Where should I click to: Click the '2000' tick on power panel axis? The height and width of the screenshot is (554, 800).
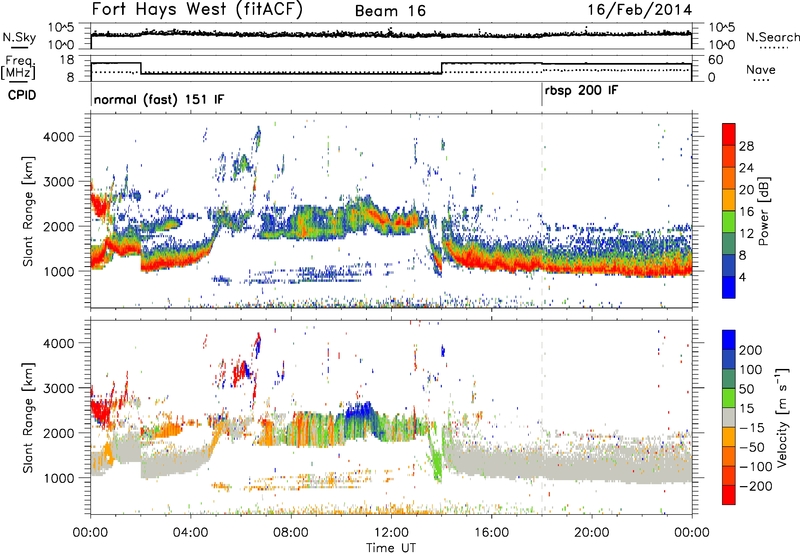tap(58, 226)
